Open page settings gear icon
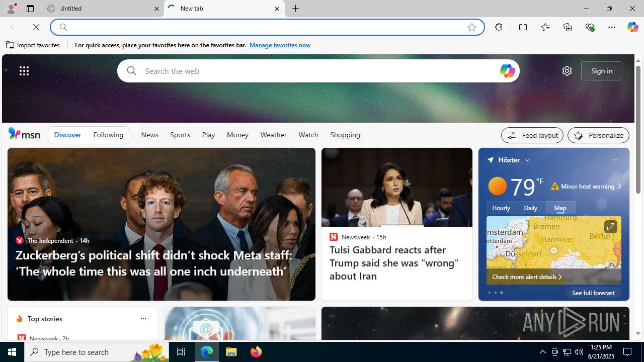 click(567, 71)
